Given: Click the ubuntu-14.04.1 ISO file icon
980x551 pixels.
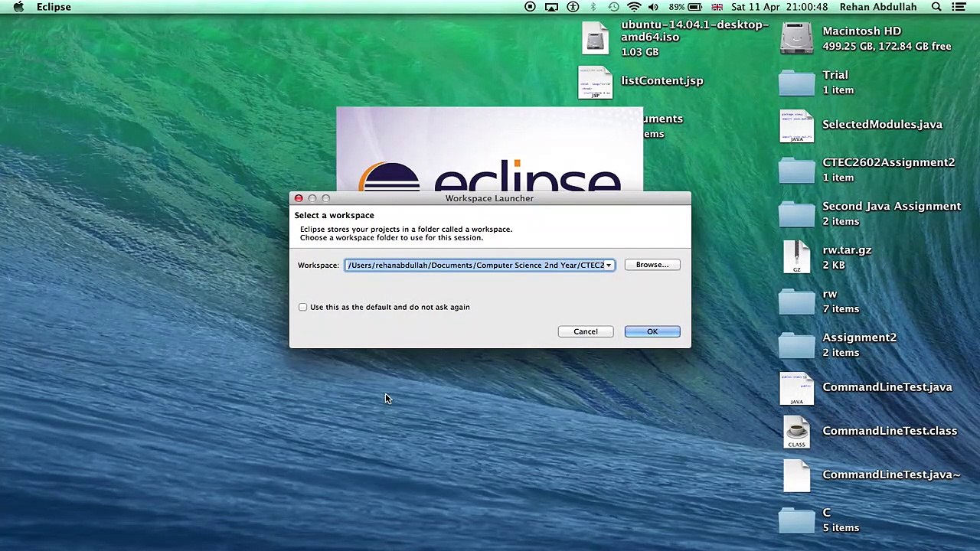Looking at the screenshot, I should pos(595,38).
